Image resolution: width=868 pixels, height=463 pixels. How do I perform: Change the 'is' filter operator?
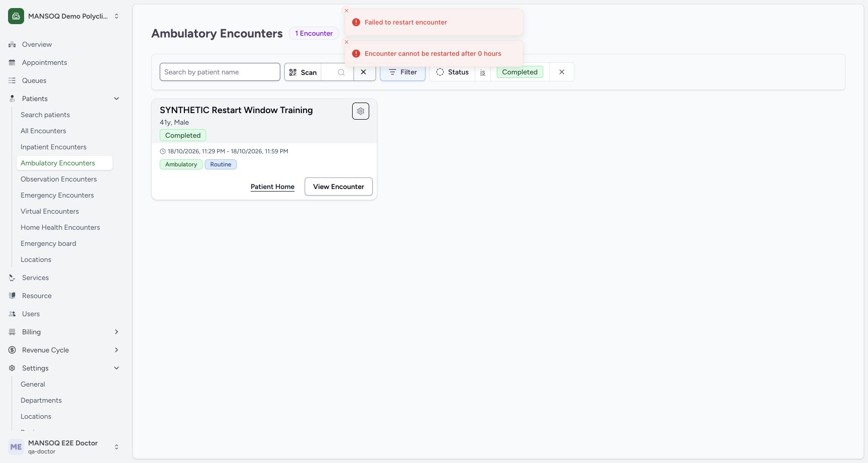(483, 72)
